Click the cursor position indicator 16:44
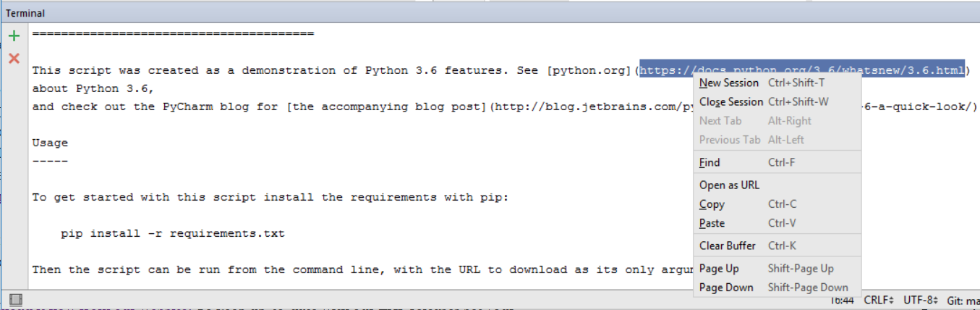The width and height of the screenshot is (980, 310). pyautogui.click(x=840, y=300)
